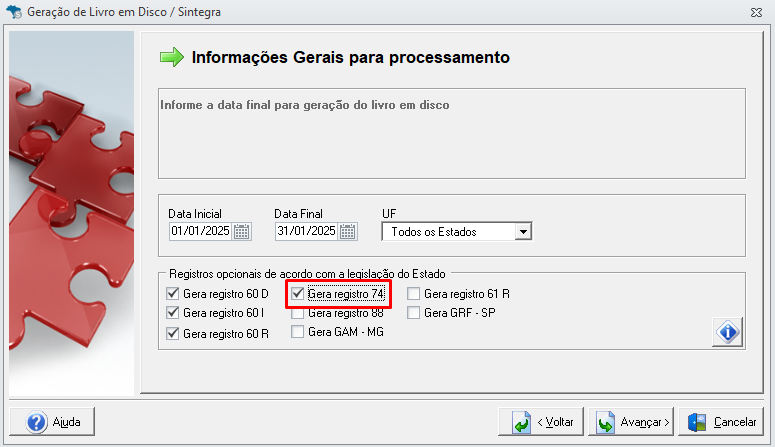Check the Gera registro 61 R box

click(x=414, y=294)
